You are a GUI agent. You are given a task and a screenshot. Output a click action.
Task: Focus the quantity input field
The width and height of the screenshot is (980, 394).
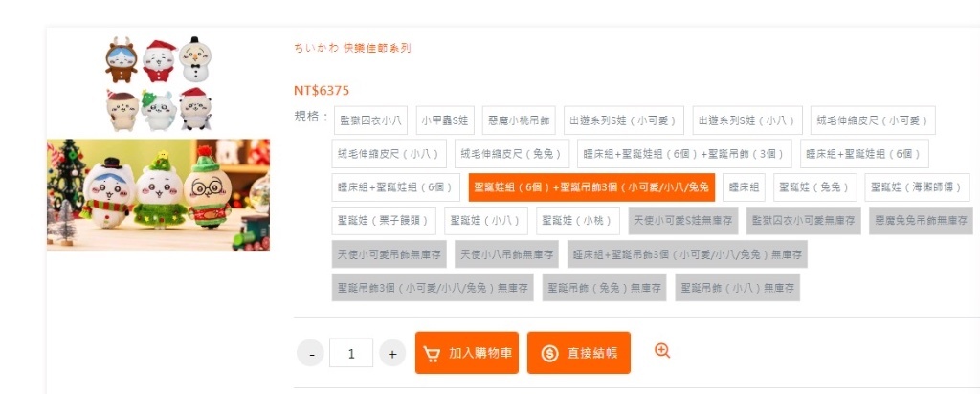pos(351,354)
